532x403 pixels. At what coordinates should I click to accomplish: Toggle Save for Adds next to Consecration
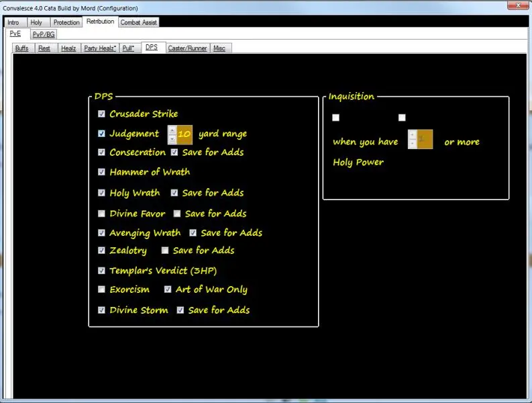click(x=174, y=152)
